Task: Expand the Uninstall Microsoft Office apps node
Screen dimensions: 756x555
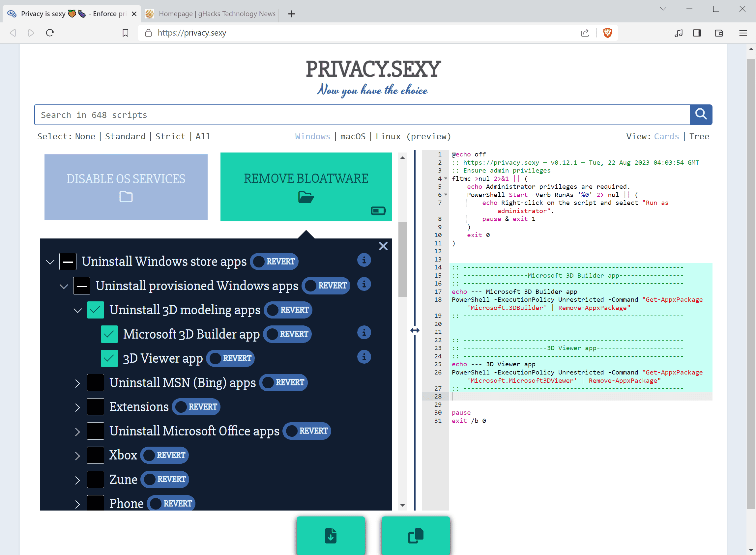Action: 77,431
